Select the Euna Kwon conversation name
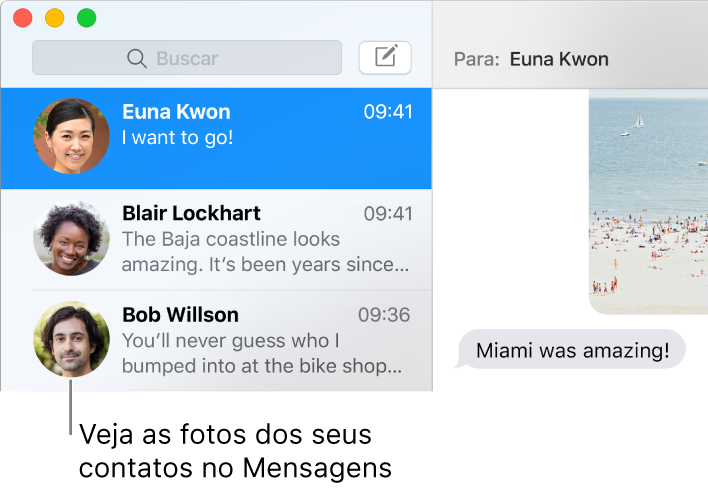 (176, 111)
